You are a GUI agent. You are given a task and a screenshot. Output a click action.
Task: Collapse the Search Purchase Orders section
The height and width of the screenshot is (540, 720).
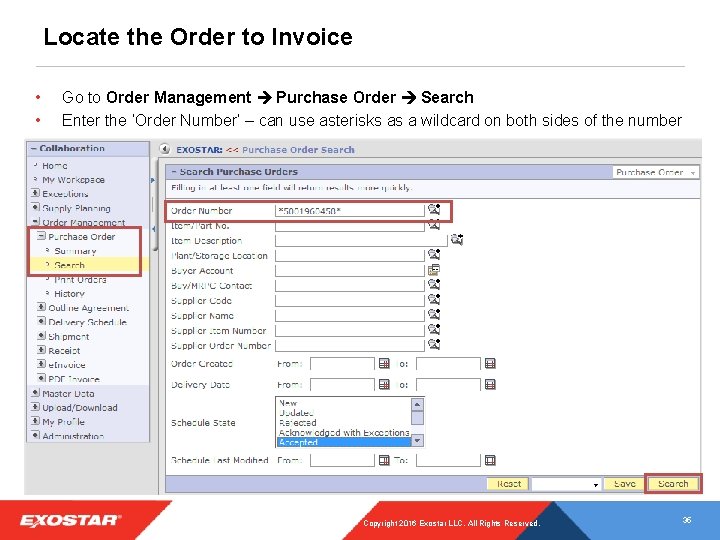click(174, 172)
